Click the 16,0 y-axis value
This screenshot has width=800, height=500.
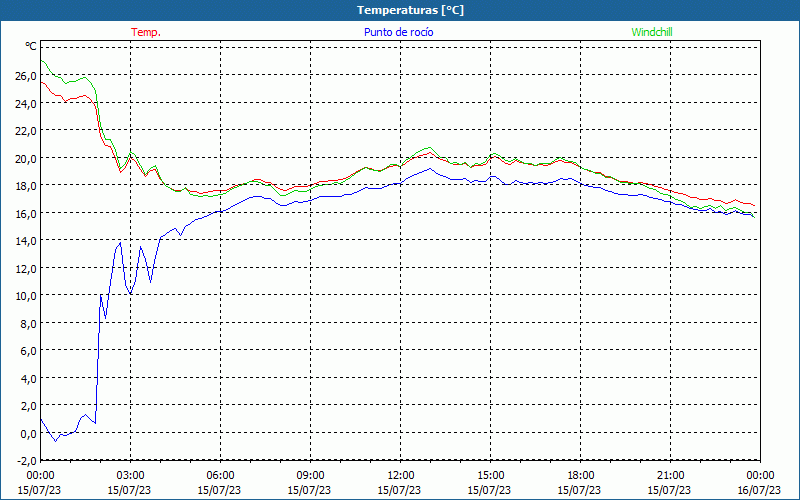(x=27, y=213)
